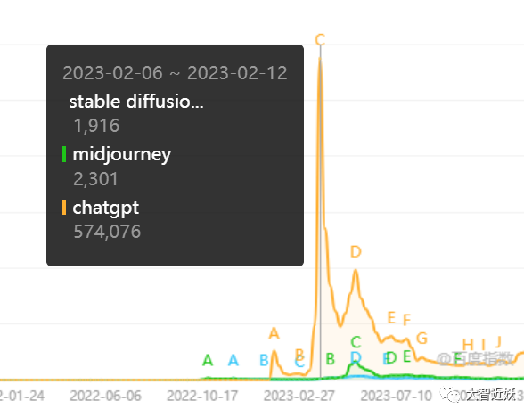532x417 pixels.
Task: Click the green midjourney color swatch in tooltip
Action: [64, 154]
